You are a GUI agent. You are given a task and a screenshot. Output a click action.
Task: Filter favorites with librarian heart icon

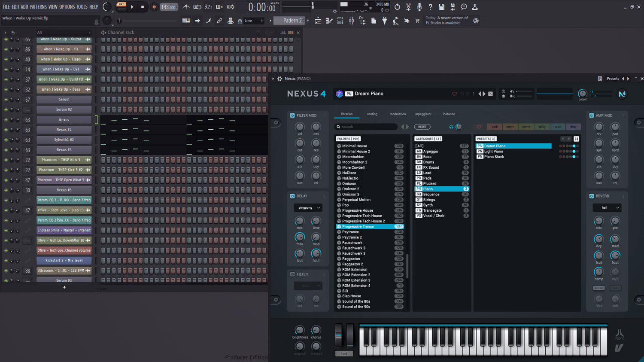click(479, 127)
